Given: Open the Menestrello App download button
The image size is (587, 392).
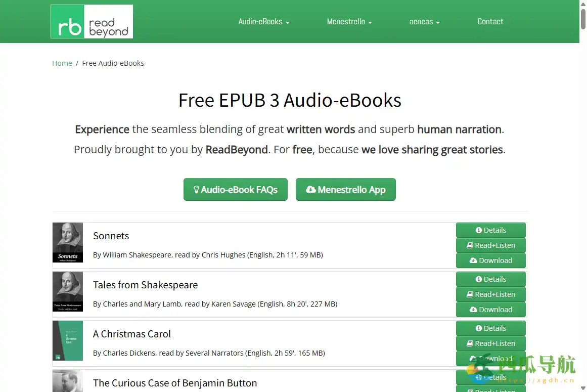Looking at the screenshot, I should [345, 190].
